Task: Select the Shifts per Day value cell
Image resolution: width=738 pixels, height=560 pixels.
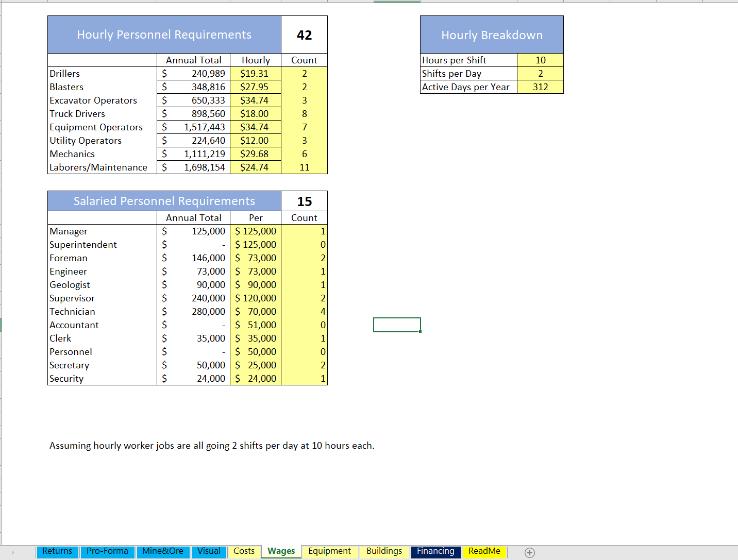Action: pyautogui.click(x=540, y=74)
